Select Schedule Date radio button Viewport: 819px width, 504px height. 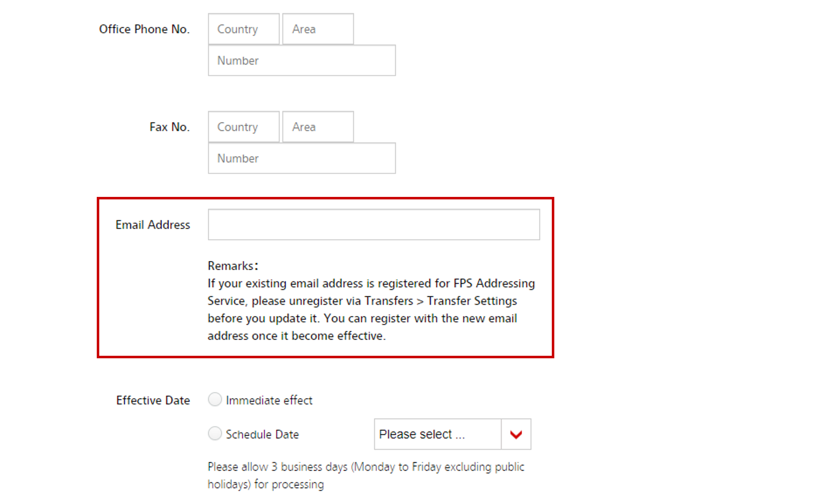click(215, 434)
